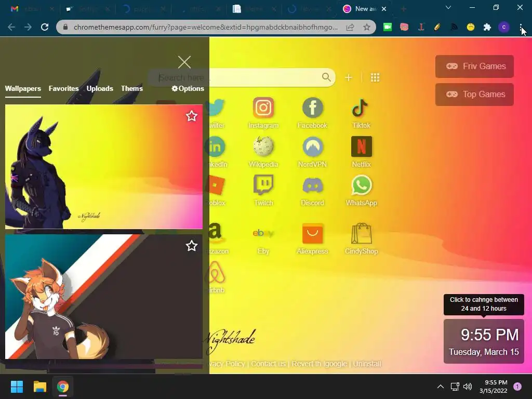Open the apps grid icon
This screenshot has width=532, height=399.
(375, 78)
